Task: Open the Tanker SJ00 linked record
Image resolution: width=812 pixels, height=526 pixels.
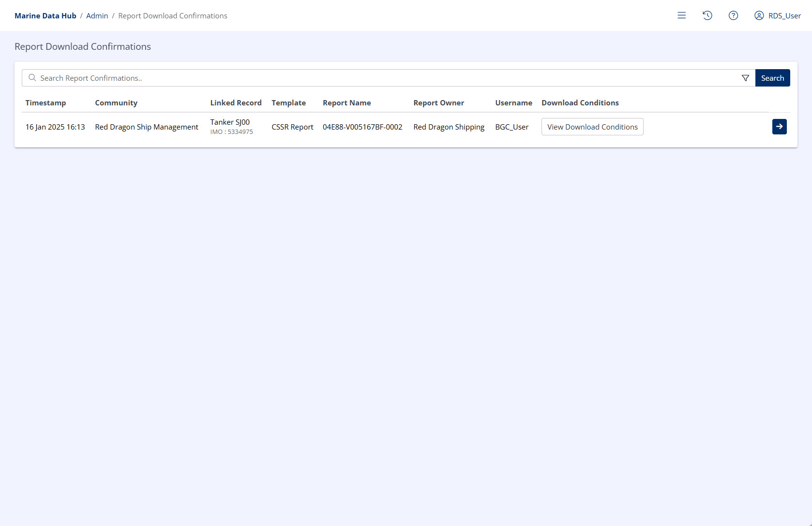Action: pos(230,122)
